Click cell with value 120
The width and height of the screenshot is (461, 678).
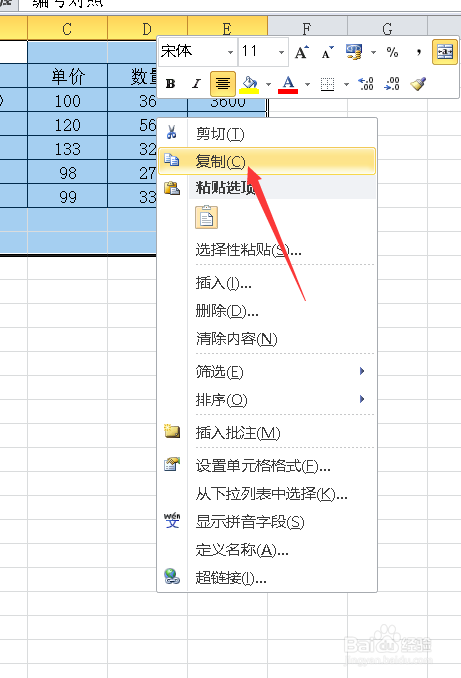[67, 125]
